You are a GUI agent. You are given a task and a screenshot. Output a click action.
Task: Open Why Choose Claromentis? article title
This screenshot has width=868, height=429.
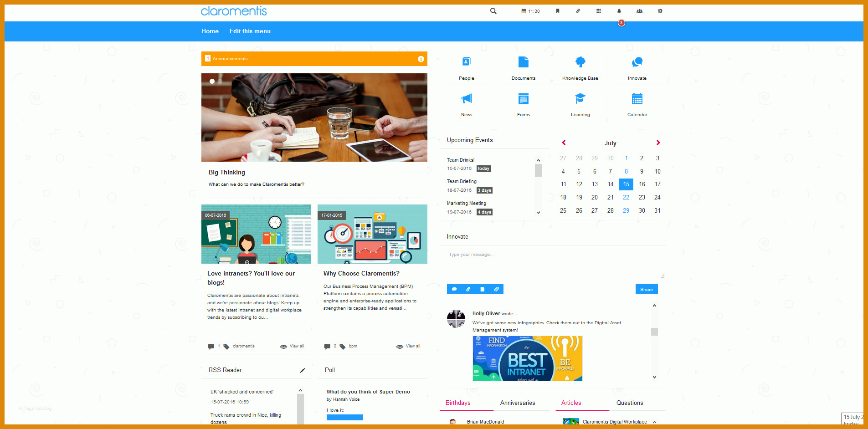tap(361, 274)
